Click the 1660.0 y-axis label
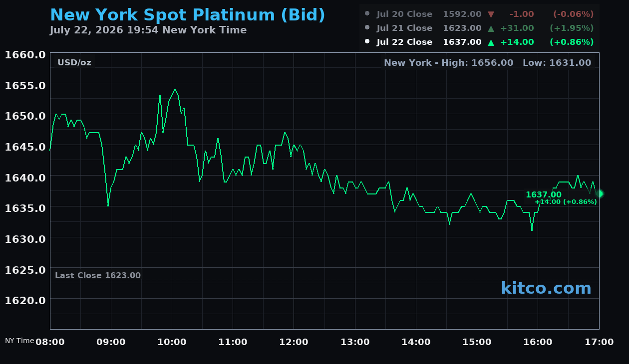Viewport: 629px width, 364px height. click(25, 54)
